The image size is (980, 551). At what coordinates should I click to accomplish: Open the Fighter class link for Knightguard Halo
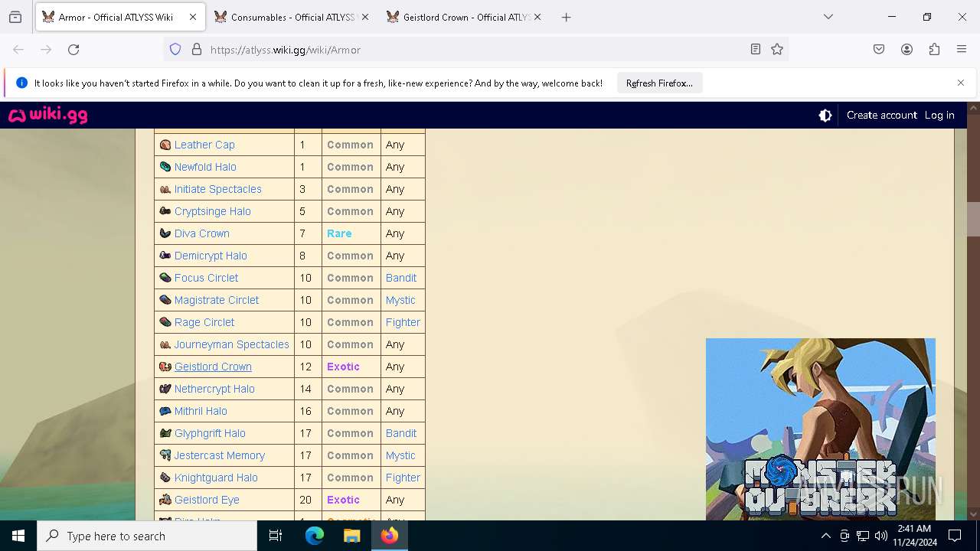pyautogui.click(x=403, y=478)
